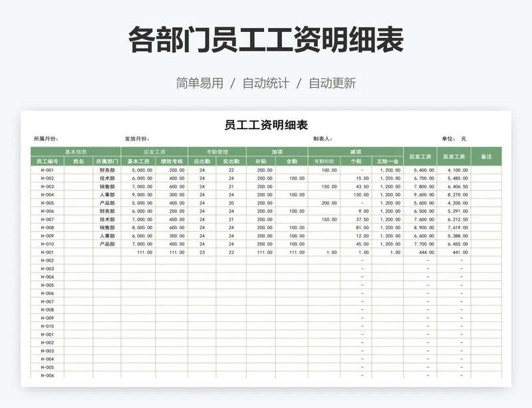532x408 pixels.
Task: Select the 444.00 gross pay cell
Action: click(x=420, y=252)
